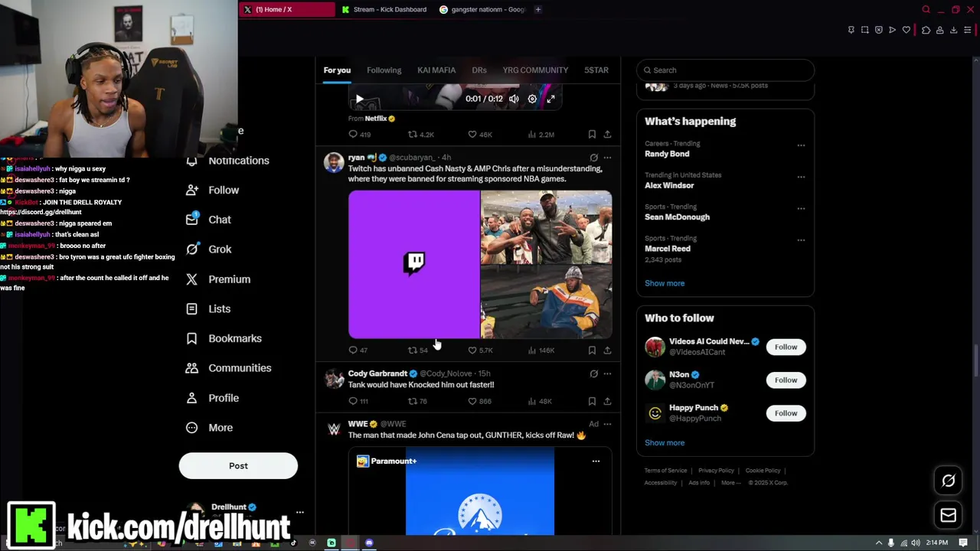Screen dimensions: 980x551
Task: Click the browser heart bookmarks icon
Action: 906,30
